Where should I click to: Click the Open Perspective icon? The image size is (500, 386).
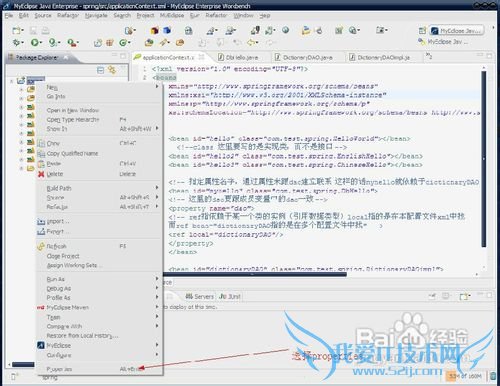pyautogui.click(x=422, y=31)
